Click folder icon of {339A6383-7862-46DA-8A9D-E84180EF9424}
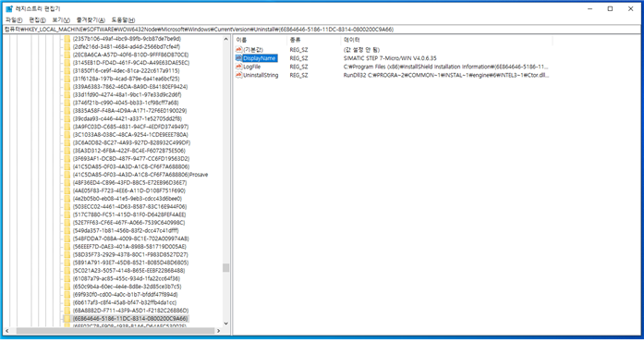Viewport: 644px width, 343px height. coord(67,87)
